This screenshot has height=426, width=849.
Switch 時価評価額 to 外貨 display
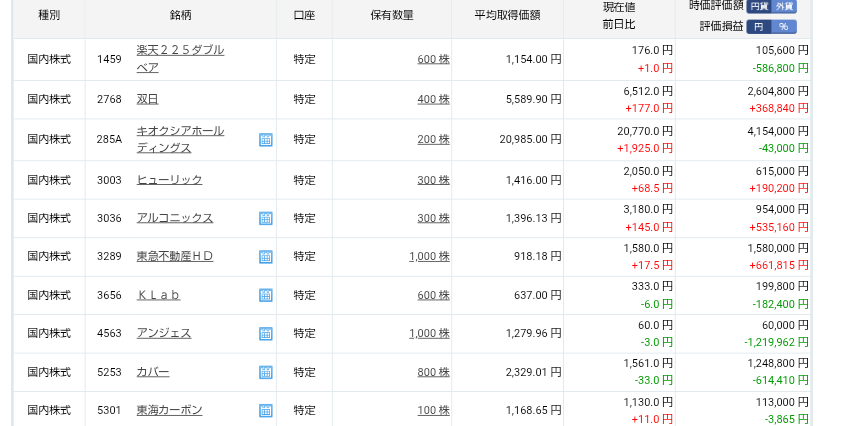[784, 6]
